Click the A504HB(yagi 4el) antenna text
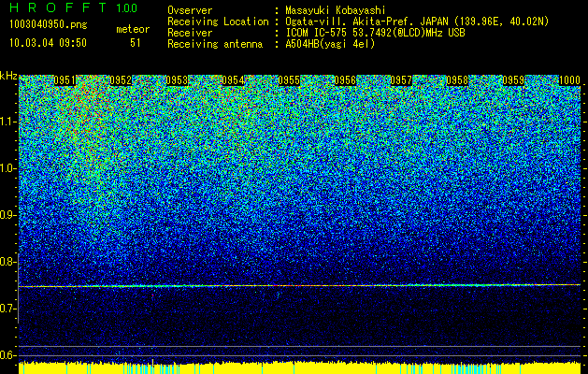 coord(330,44)
